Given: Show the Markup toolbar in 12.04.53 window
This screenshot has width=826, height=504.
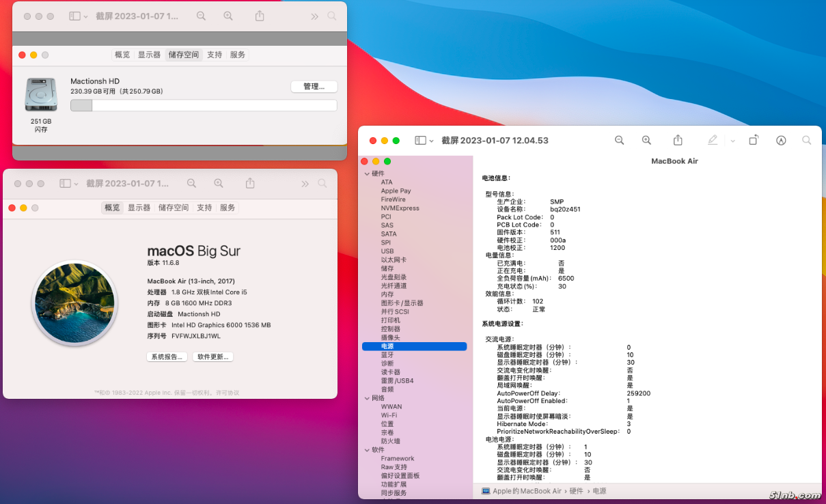Looking at the screenshot, I should tap(781, 140).
